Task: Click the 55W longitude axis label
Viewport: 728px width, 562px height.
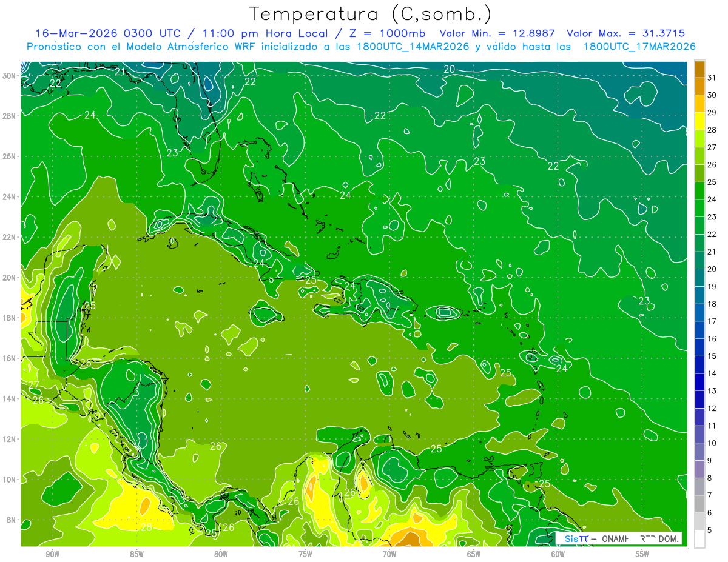Action: tap(642, 554)
